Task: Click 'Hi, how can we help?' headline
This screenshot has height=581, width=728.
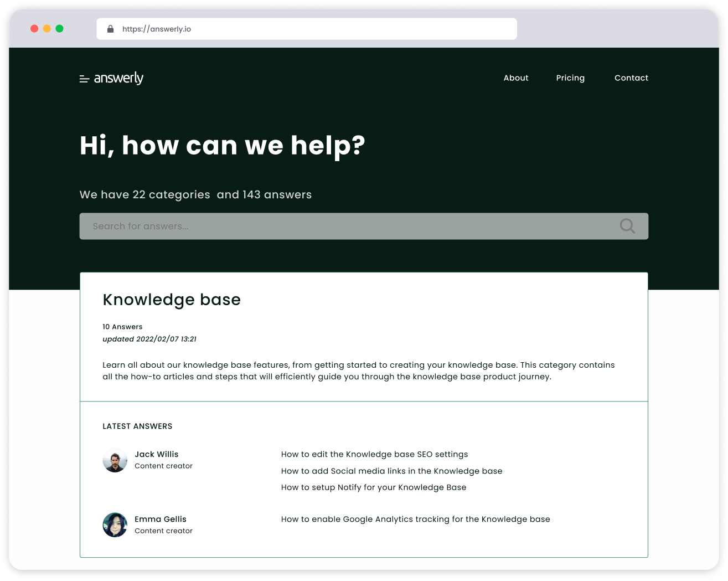Action: click(223, 146)
